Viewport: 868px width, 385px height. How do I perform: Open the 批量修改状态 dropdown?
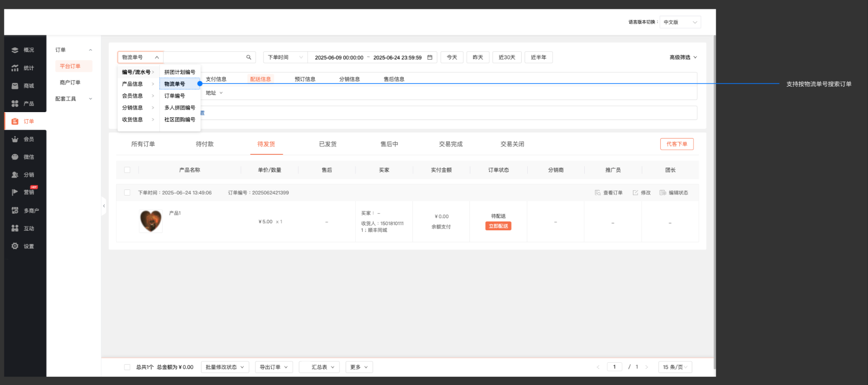point(225,367)
